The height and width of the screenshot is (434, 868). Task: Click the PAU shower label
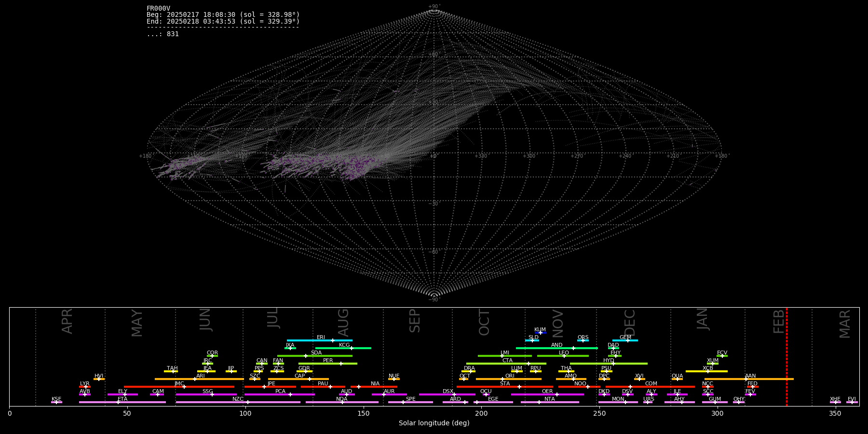[x=323, y=383]
